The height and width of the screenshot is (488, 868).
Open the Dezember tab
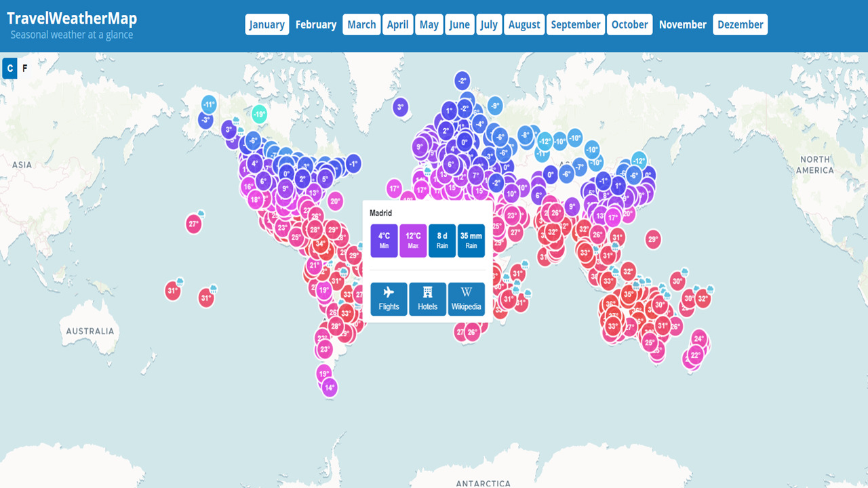tap(740, 24)
